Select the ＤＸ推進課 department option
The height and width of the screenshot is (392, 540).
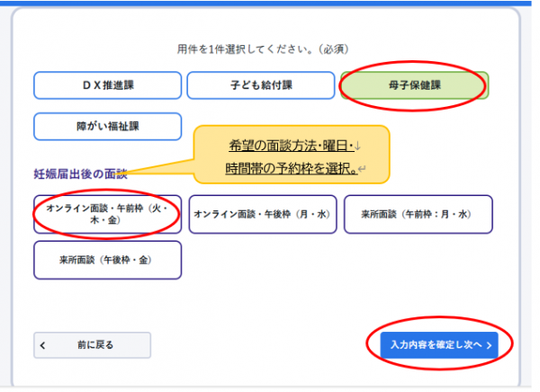(107, 85)
